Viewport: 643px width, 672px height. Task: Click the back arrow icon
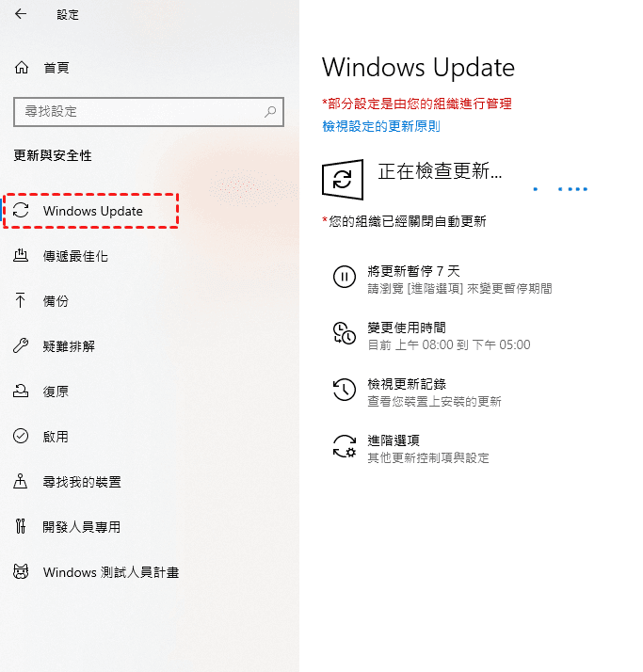coord(21,14)
